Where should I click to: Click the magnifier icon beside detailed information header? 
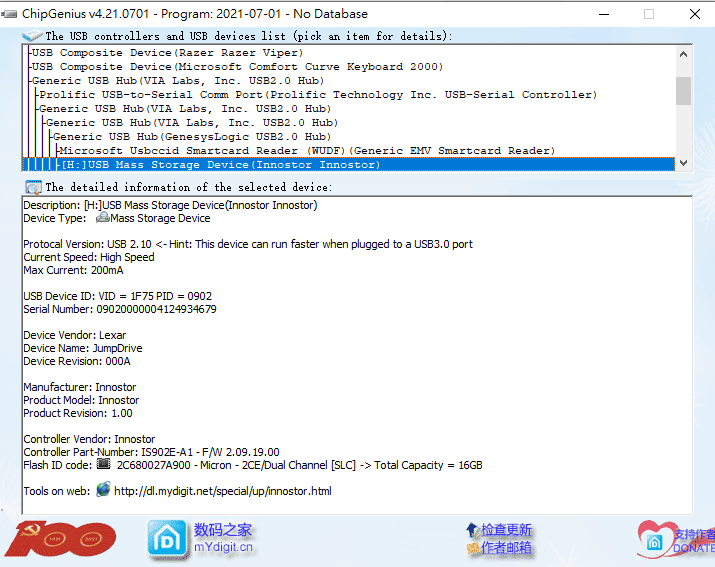pos(33,187)
